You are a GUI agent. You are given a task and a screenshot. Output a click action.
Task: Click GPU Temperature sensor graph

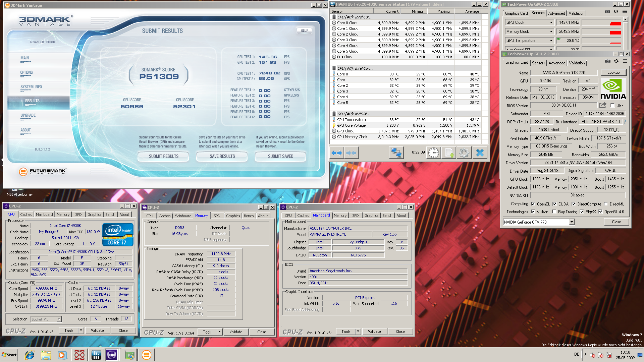(601, 41)
